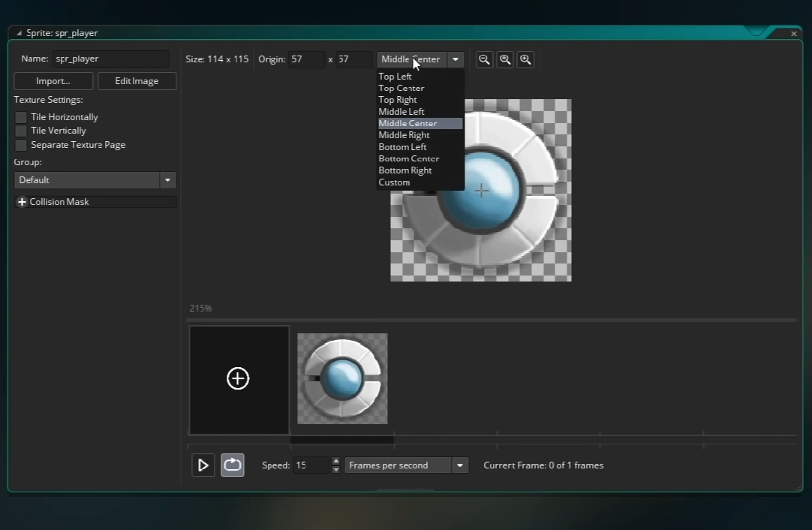
Task: Increase speed with the up stepper arrow
Action: [x=335, y=461]
